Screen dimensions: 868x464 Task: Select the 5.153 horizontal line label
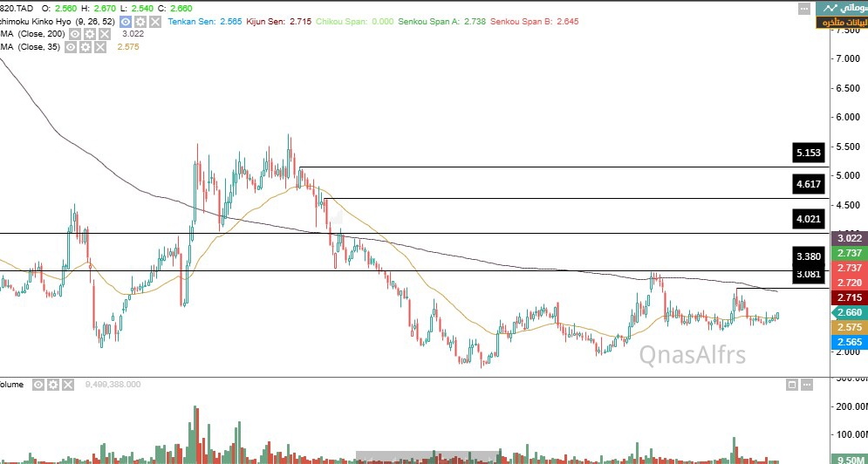pos(808,153)
